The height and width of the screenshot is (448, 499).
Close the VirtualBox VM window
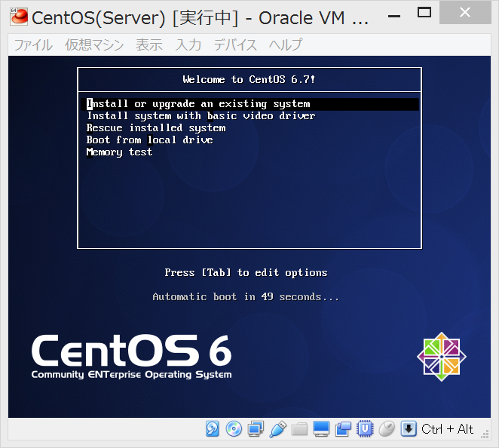coord(465,13)
